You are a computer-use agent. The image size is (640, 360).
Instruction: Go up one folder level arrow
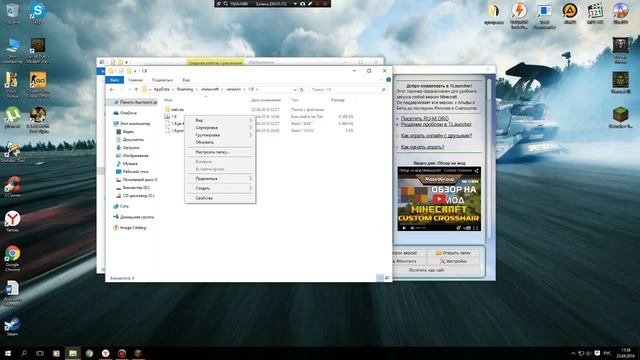(136, 89)
